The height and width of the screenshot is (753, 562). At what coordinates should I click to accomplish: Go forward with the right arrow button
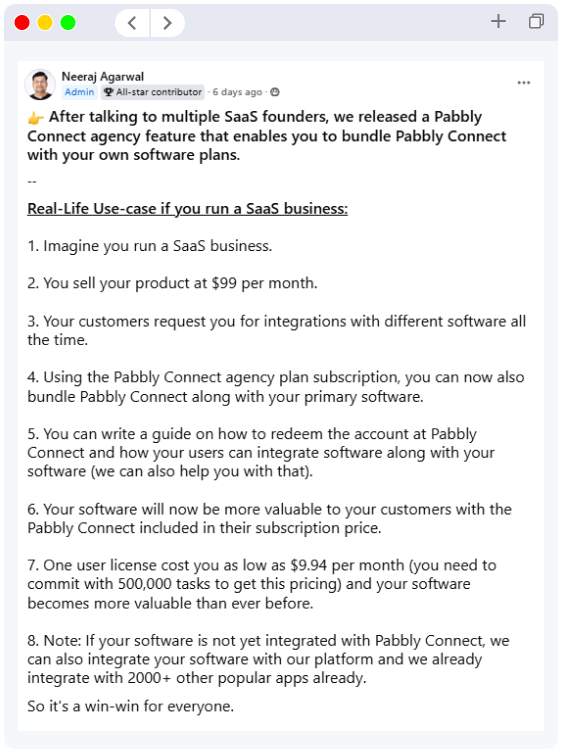168,23
